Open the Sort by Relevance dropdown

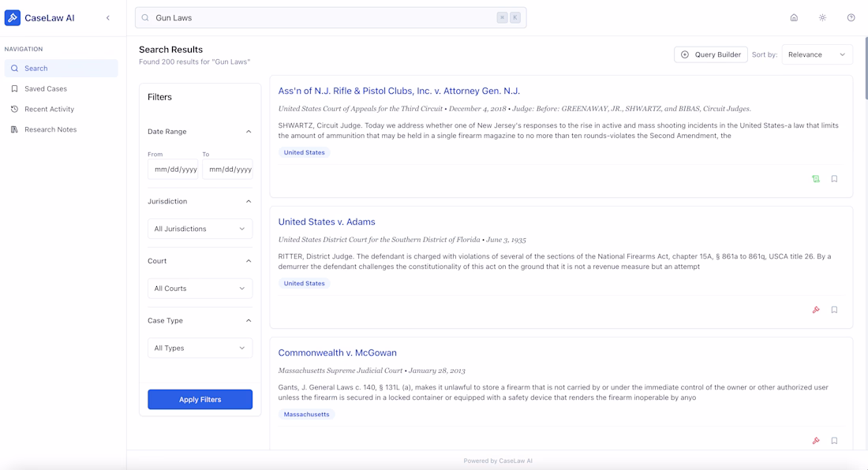pyautogui.click(x=817, y=54)
